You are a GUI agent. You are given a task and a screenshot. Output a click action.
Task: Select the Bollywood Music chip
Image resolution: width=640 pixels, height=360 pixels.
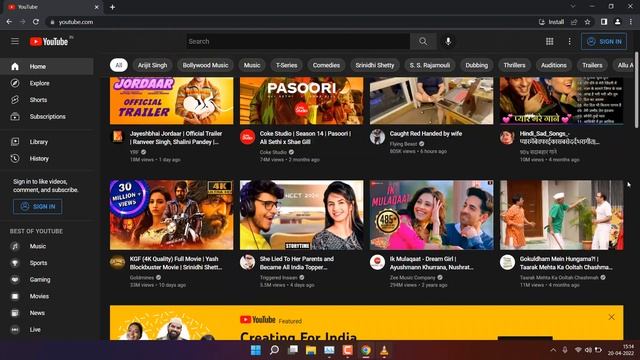205,65
